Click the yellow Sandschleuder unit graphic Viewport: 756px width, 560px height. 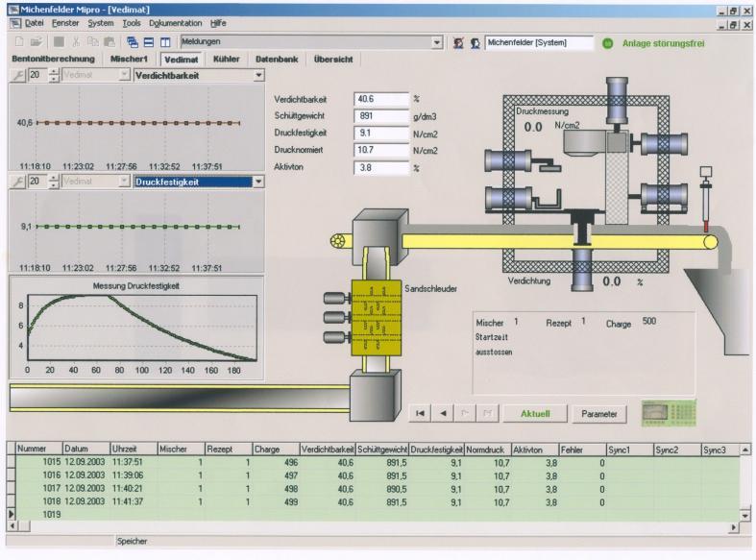click(x=376, y=318)
